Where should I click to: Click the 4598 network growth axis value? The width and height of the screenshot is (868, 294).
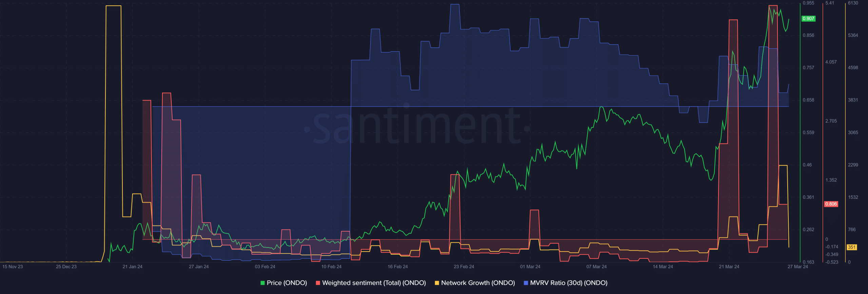(x=853, y=68)
